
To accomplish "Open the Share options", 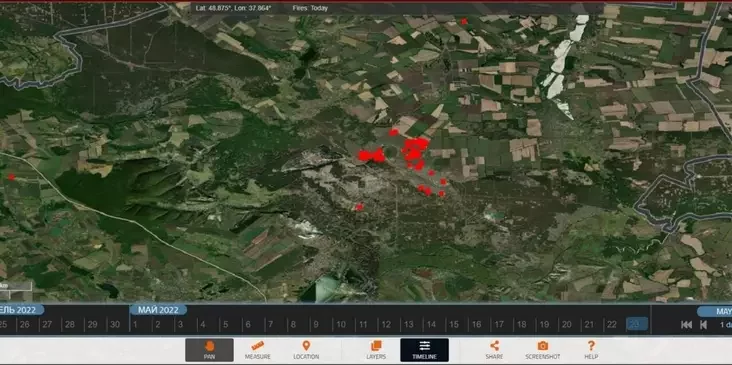I will (x=494, y=350).
